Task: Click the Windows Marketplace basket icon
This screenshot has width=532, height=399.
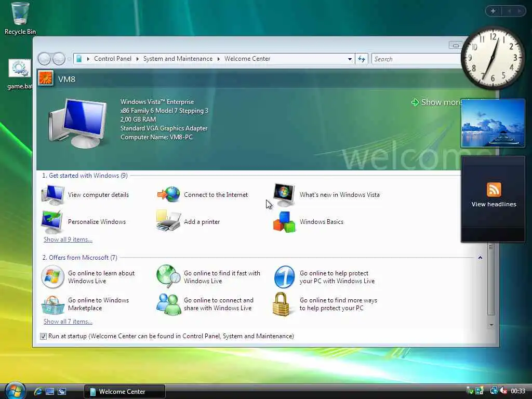Action: click(x=52, y=304)
